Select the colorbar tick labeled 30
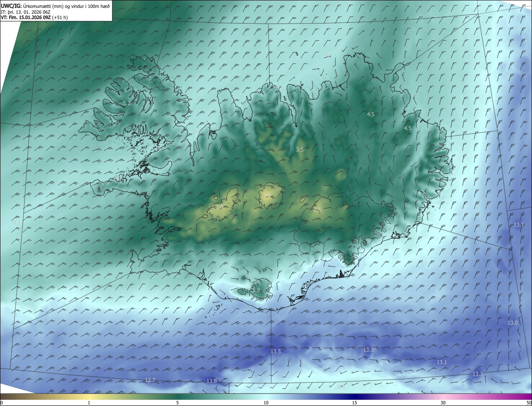The height and width of the screenshot is (406, 532). [443, 403]
